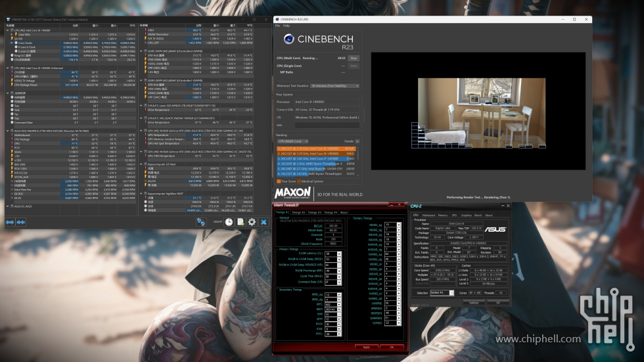This screenshot has width=644, height=362.
Task: Click the Cinebench sphere logo
Action: pos(288,39)
